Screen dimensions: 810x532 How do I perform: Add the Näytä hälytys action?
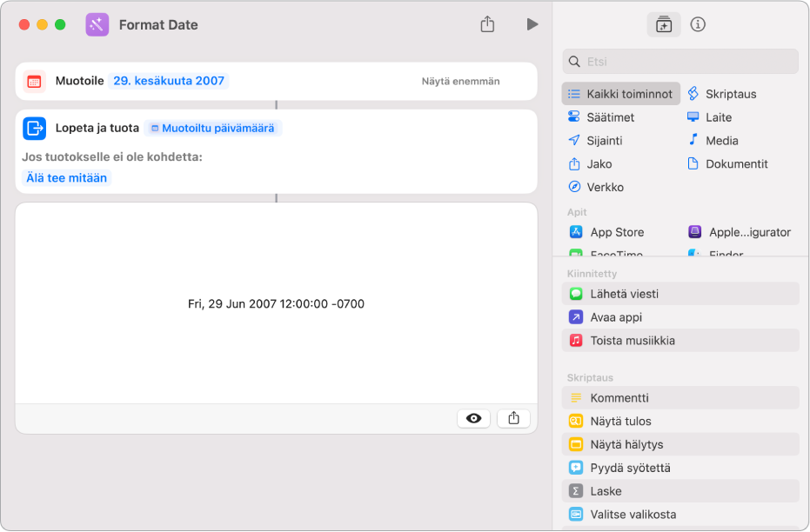[x=680, y=444]
